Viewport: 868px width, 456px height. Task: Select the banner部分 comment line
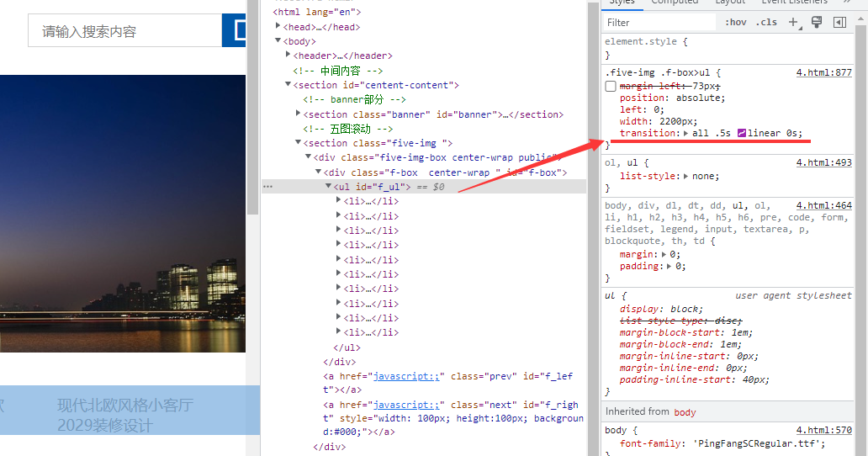click(x=354, y=99)
